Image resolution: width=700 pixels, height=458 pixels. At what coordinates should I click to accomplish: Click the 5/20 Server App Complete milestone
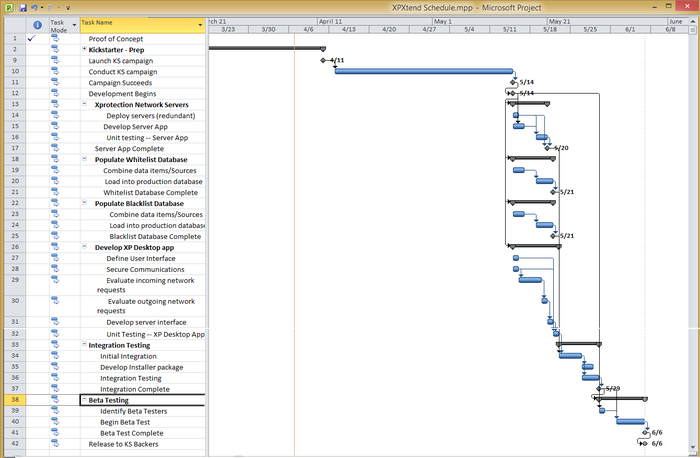coord(547,148)
